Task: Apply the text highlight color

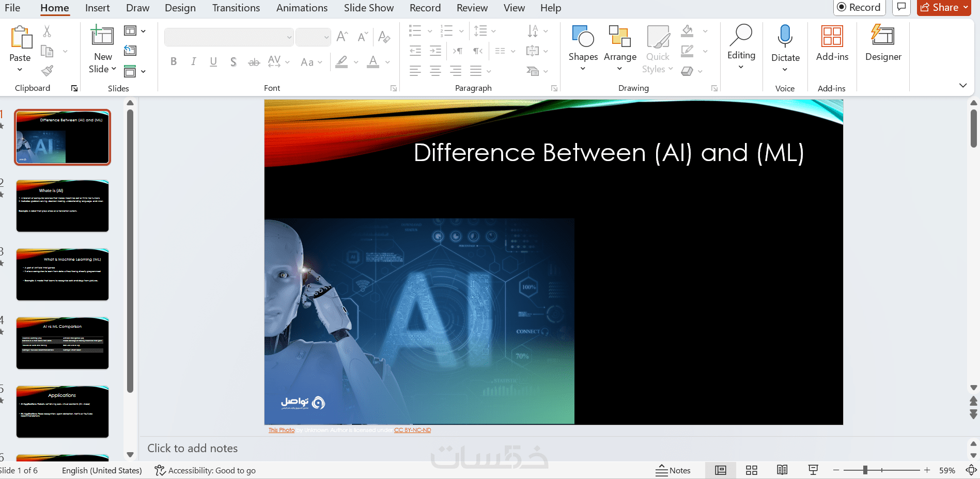Action: [341, 62]
